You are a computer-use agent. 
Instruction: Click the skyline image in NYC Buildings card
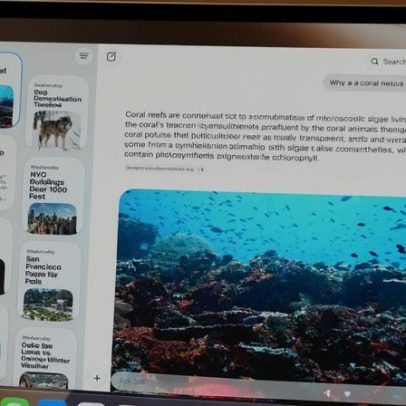click(52, 219)
